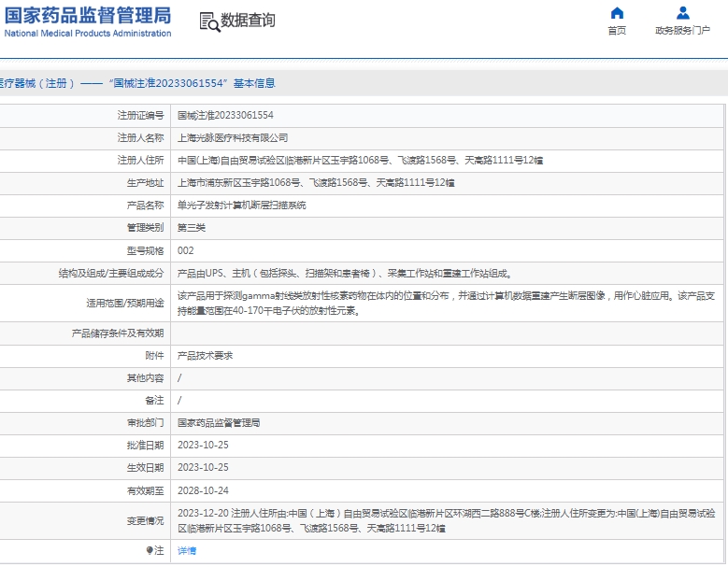The width and height of the screenshot is (728, 567).
Task: Click the 产品名称 row label
Action: pyautogui.click(x=146, y=206)
